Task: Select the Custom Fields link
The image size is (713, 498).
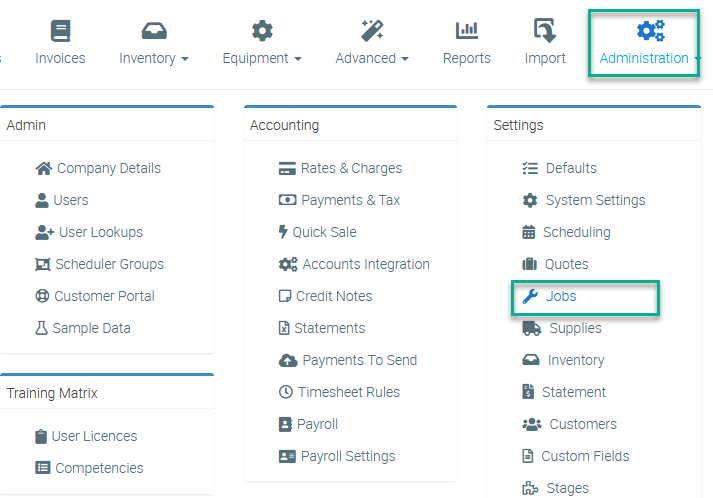Action: [x=585, y=456]
